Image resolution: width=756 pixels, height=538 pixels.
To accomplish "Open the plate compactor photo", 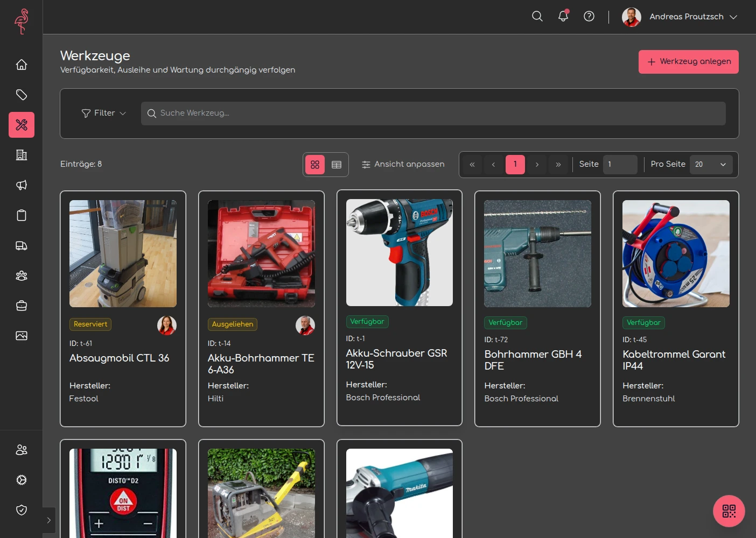I will click(261, 493).
